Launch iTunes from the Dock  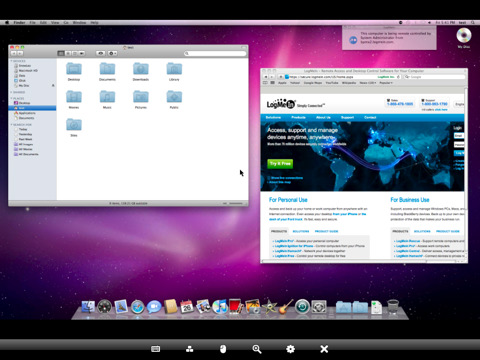tap(220, 307)
